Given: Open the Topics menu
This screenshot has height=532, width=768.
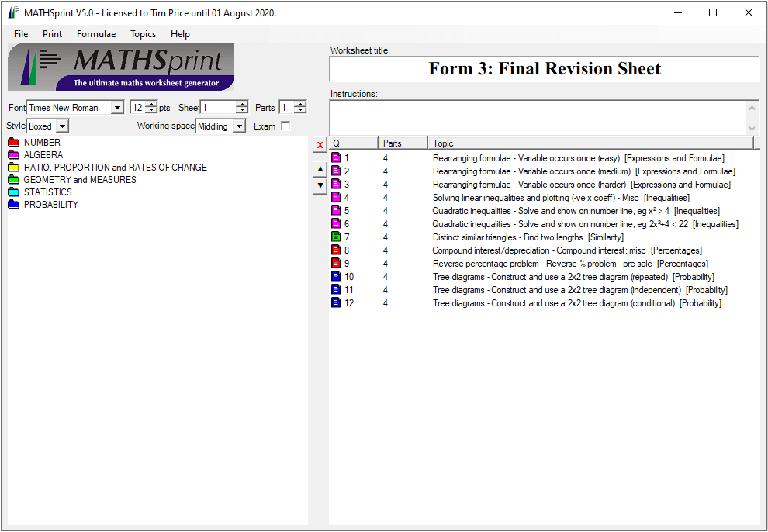Looking at the screenshot, I should pos(143,34).
